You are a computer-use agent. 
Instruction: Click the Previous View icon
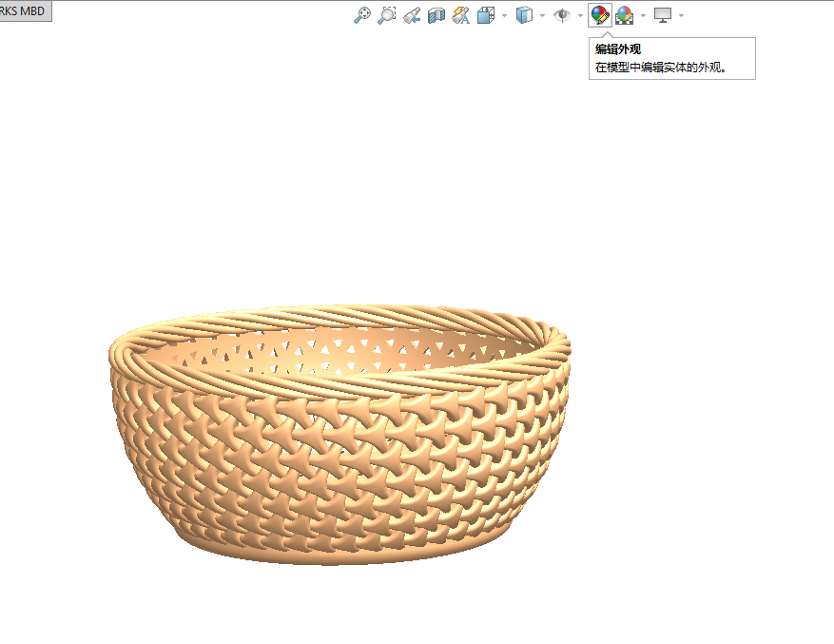(x=412, y=15)
